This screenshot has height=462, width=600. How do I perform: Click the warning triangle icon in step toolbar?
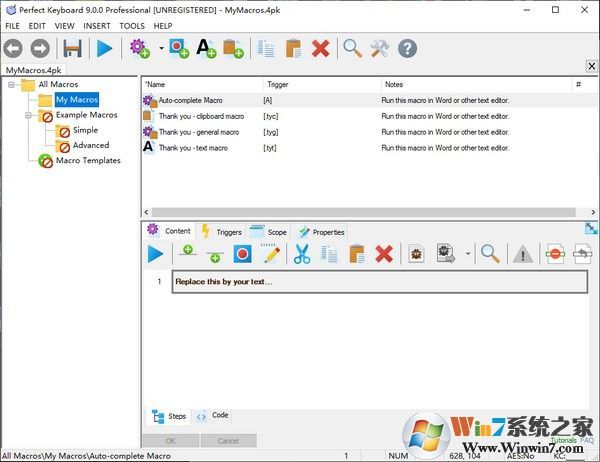click(522, 254)
